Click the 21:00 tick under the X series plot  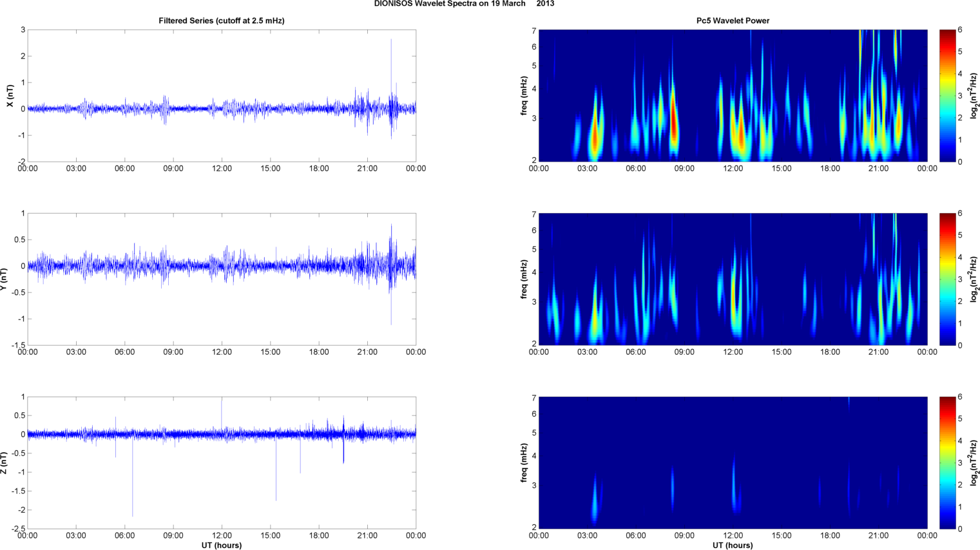click(367, 168)
